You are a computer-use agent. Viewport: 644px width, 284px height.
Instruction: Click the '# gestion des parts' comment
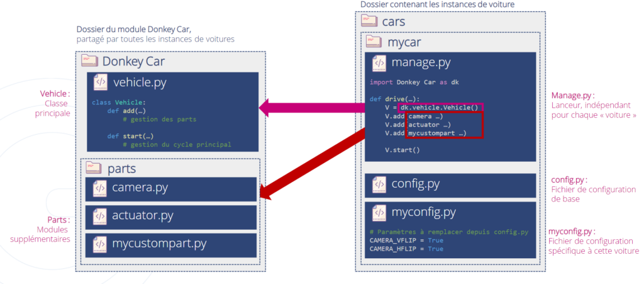[x=159, y=120]
